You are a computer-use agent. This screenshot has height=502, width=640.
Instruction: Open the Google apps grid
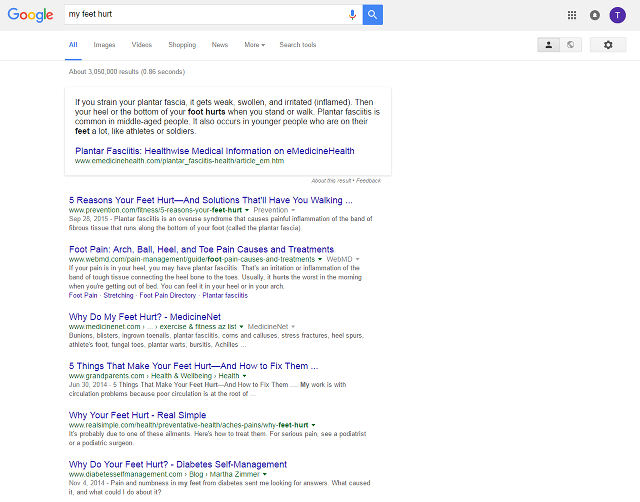coord(572,15)
